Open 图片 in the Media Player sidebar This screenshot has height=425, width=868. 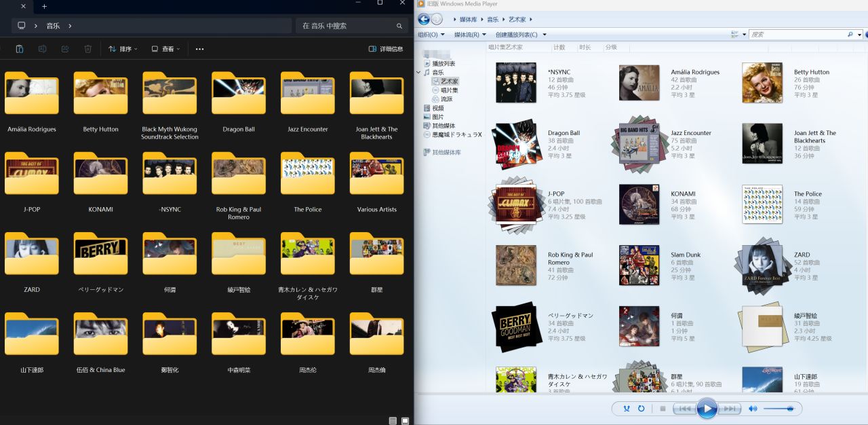pyautogui.click(x=433, y=117)
